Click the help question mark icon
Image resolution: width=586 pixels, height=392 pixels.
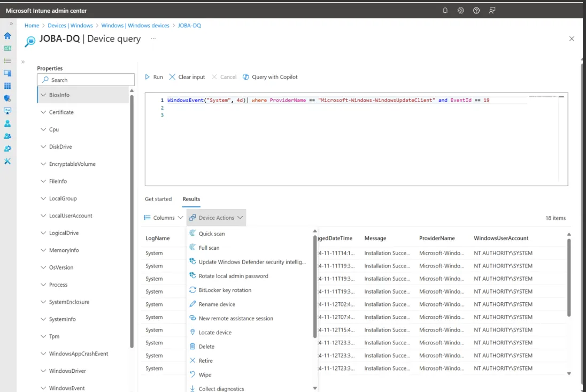click(476, 11)
